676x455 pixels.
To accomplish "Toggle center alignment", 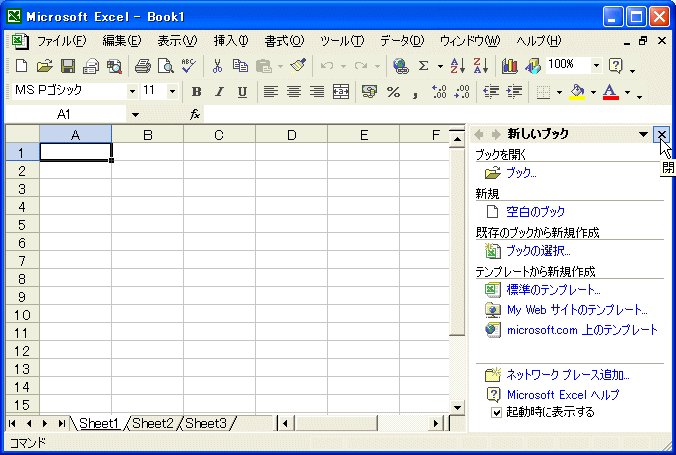I will [x=294, y=91].
